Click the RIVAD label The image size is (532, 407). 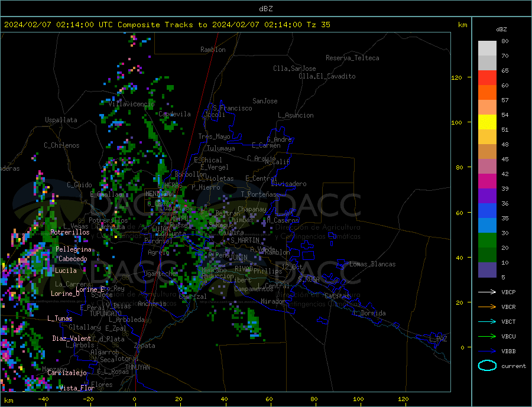[x=244, y=269]
